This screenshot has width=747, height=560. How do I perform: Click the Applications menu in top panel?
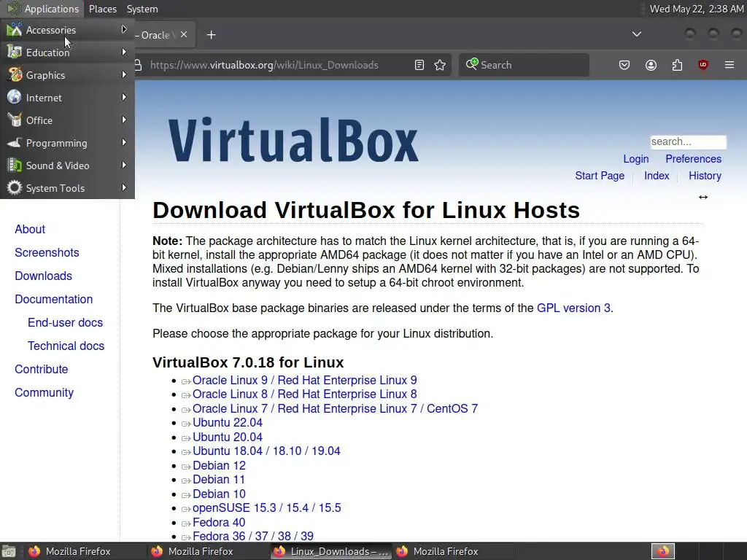click(x=42, y=9)
